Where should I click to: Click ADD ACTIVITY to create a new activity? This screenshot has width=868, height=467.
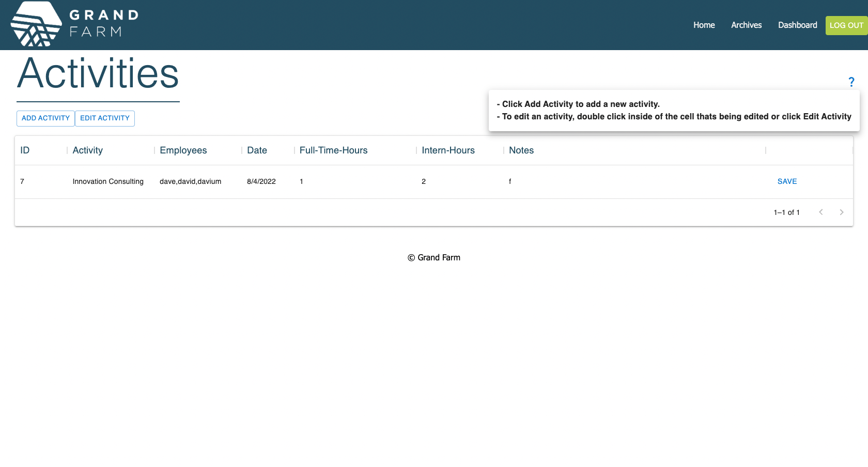point(45,118)
